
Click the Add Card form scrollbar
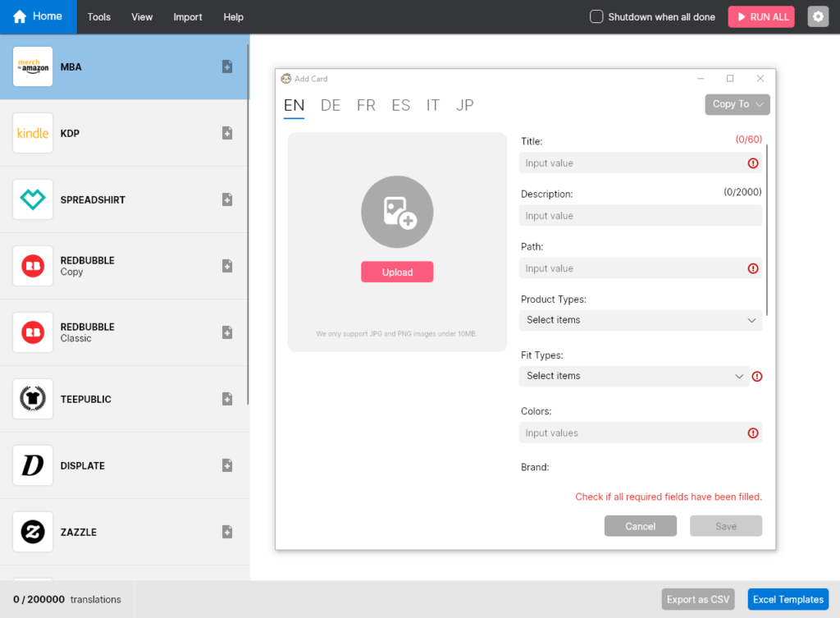pyautogui.click(x=767, y=230)
